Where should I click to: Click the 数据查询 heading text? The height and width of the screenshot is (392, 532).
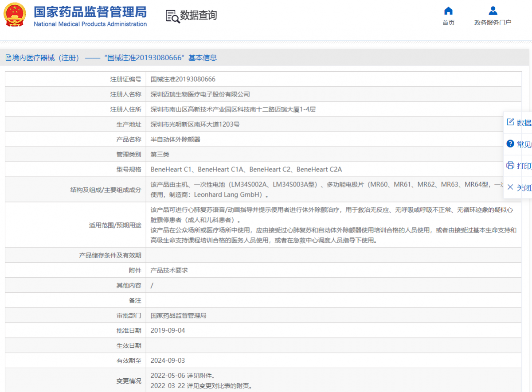coord(199,16)
